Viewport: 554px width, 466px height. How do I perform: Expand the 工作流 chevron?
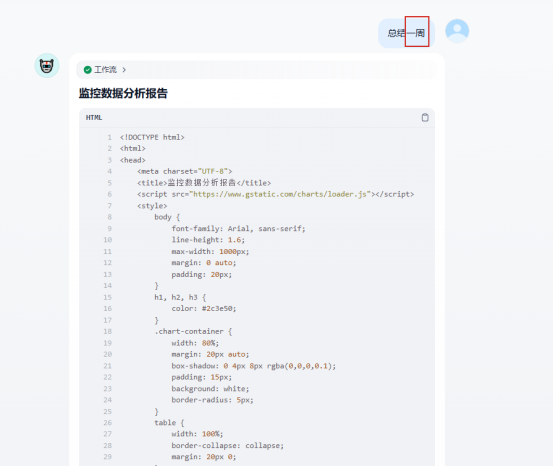point(124,70)
